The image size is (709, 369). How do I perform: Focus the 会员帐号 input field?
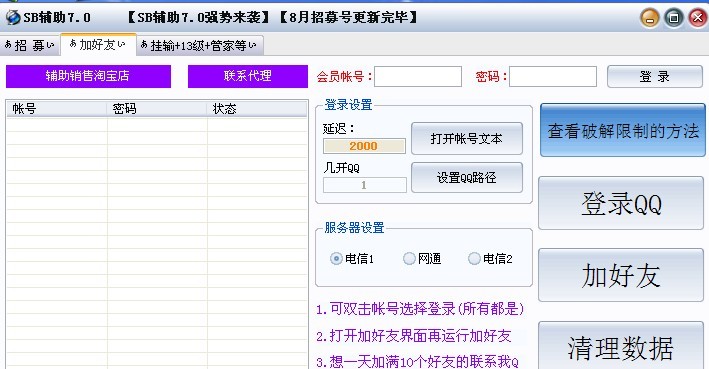pos(418,76)
